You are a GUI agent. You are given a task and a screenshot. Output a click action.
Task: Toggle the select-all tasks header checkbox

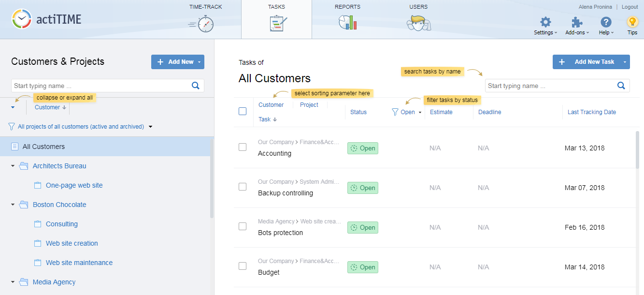coord(243,111)
